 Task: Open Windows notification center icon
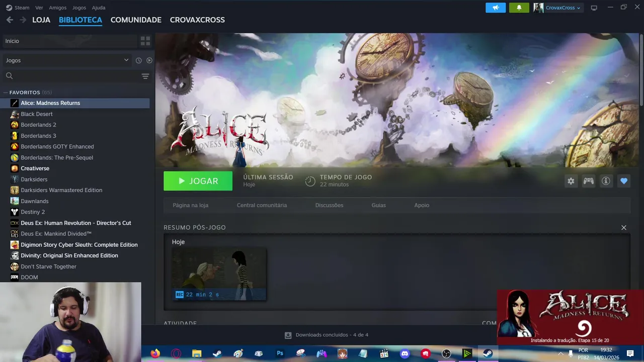pos(630,353)
